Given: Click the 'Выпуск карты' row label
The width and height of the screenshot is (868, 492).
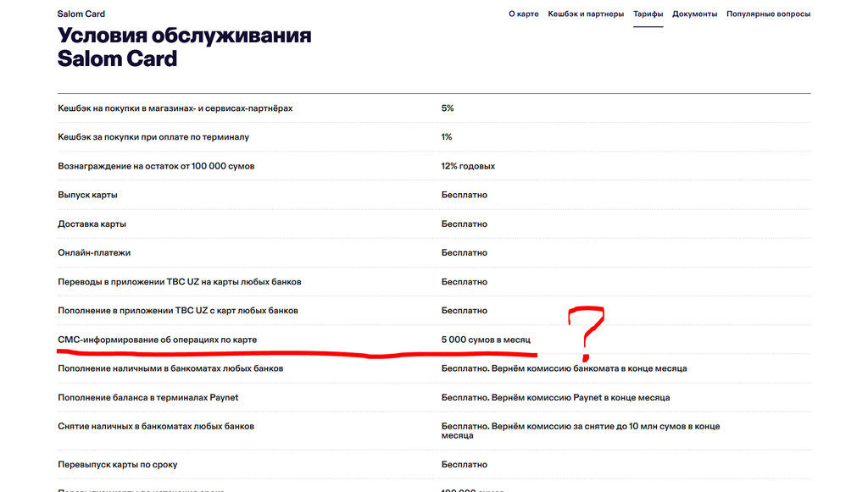Looking at the screenshot, I should (87, 195).
